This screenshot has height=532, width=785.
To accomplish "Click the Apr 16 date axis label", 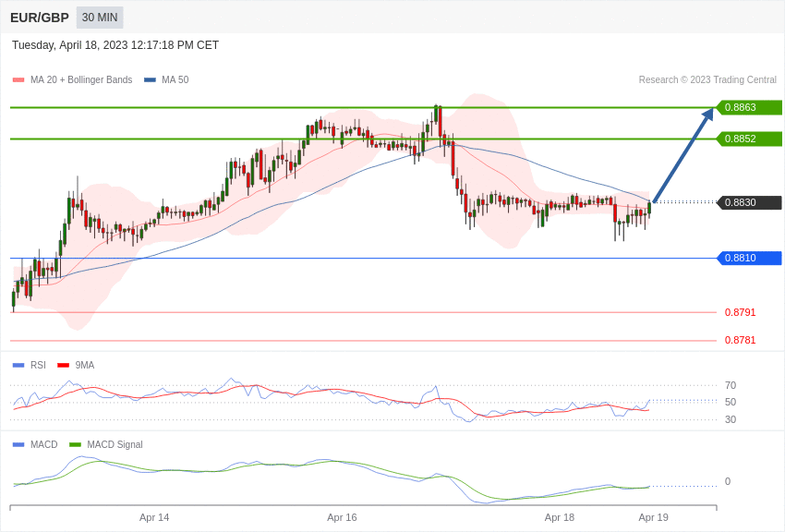I will [342, 517].
